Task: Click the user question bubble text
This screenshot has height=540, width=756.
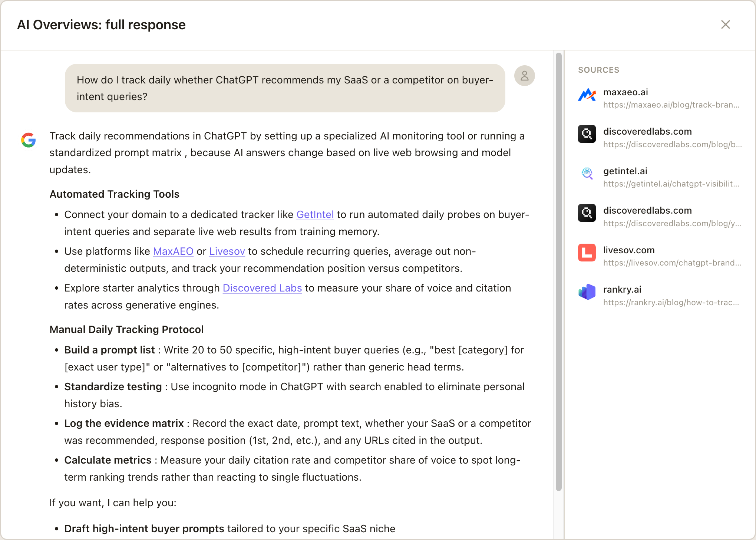Action: click(285, 88)
